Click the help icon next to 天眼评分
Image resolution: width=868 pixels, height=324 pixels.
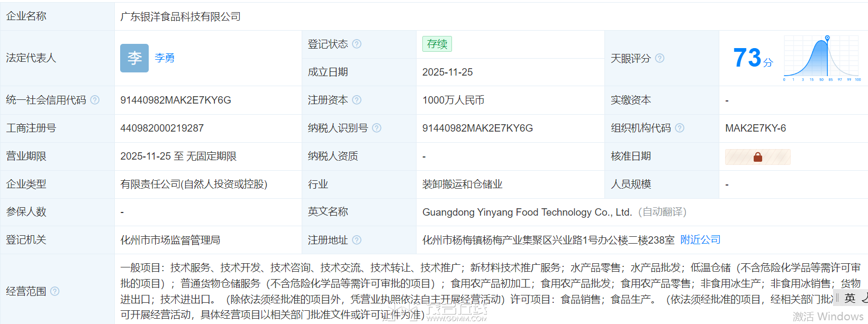659,58
